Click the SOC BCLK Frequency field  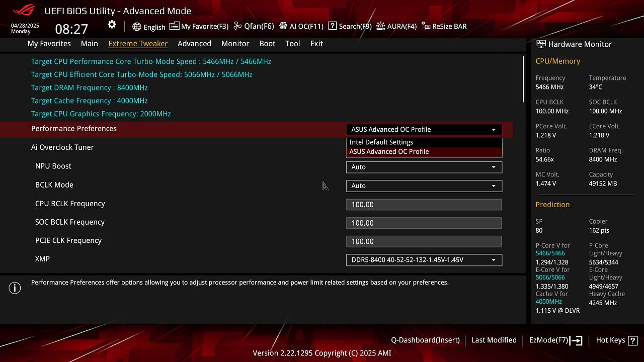tap(424, 223)
